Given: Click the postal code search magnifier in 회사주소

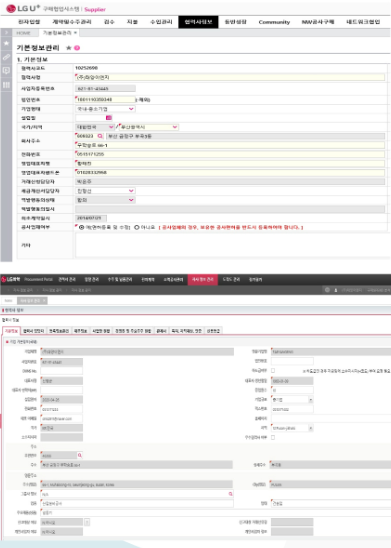Looking at the screenshot, I should point(100,136).
